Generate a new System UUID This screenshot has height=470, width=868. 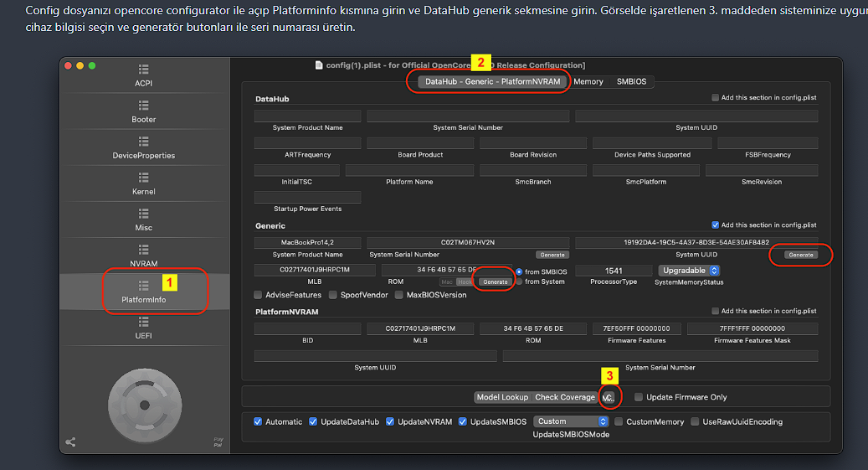pyautogui.click(x=801, y=255)
